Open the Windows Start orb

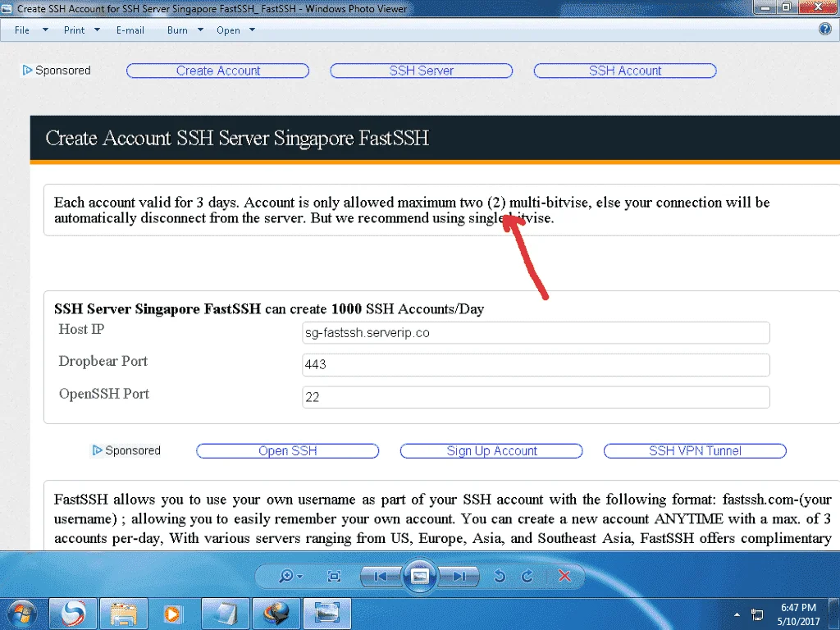[x=21, y=614]
